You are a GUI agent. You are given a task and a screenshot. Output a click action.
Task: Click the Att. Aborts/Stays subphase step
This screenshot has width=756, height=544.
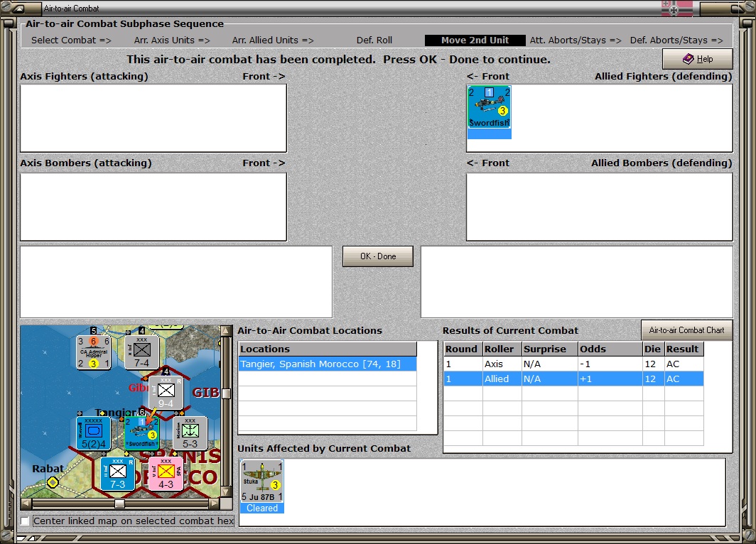click(x=576, y=40)
